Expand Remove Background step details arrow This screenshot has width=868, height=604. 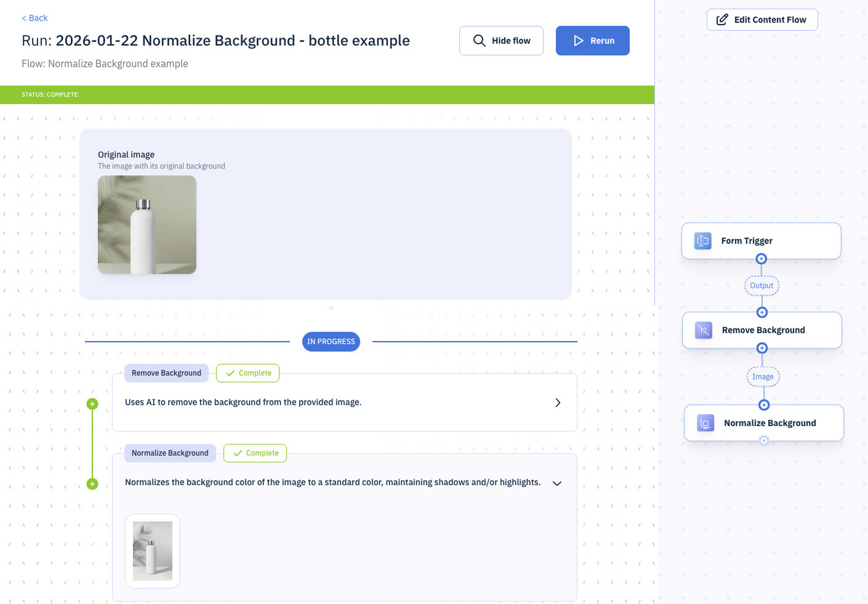(557, 403)
